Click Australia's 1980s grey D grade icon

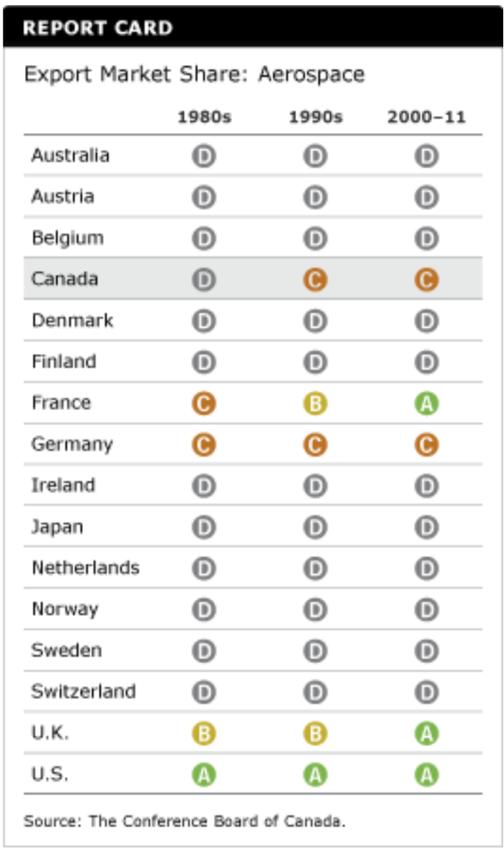(x=204, y=156)
